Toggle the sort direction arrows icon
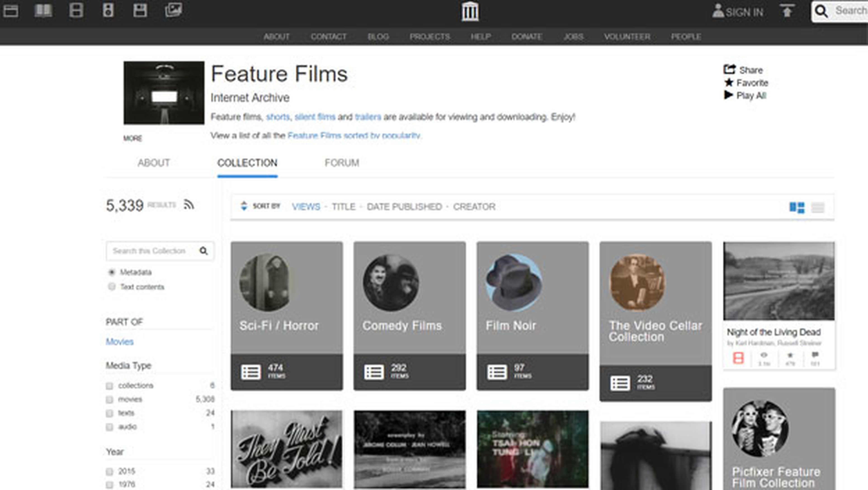Screen dimensions: 868x490 pos(244,206)
